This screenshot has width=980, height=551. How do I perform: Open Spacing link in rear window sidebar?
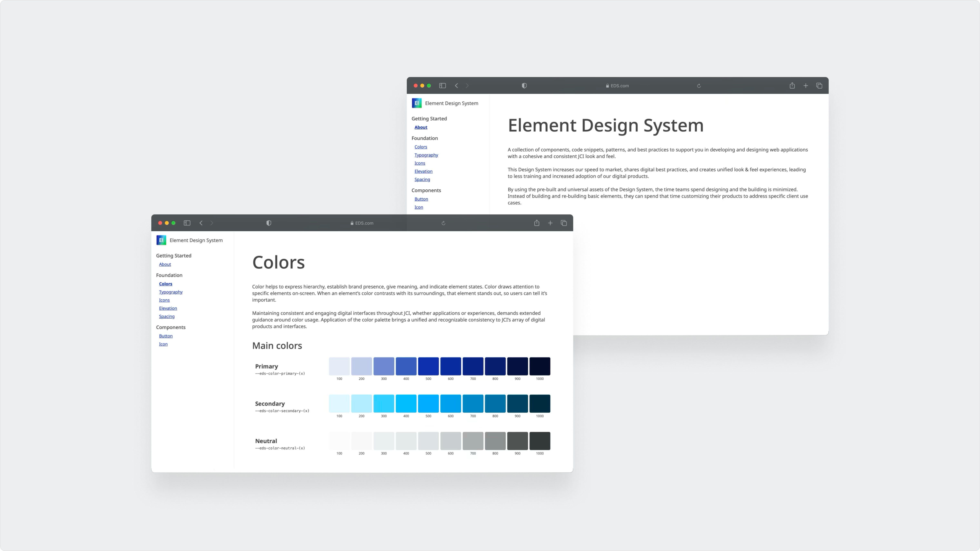[x=422, y=180]
